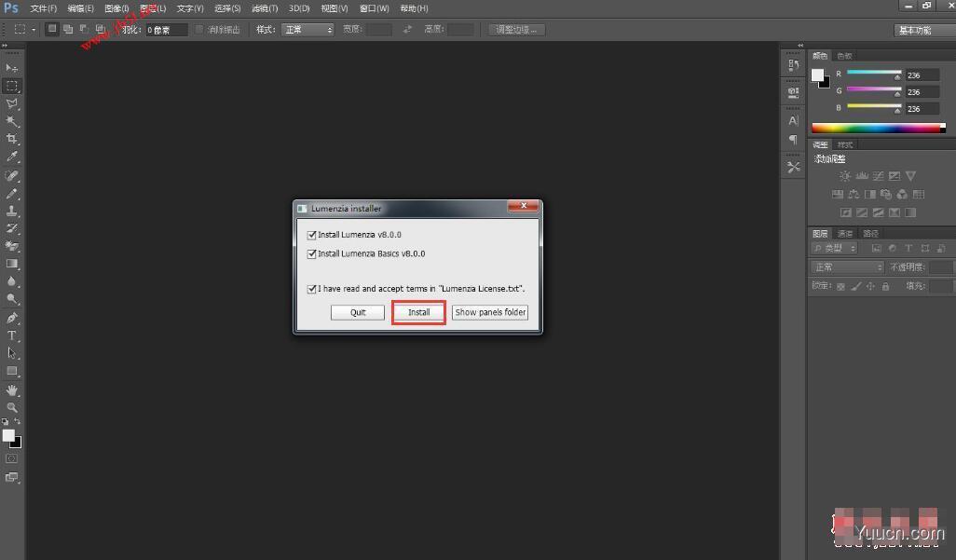Uncheck Install Lumenzia Basics v8.0.0
This screenshot has width=956, height=560.
311,253
